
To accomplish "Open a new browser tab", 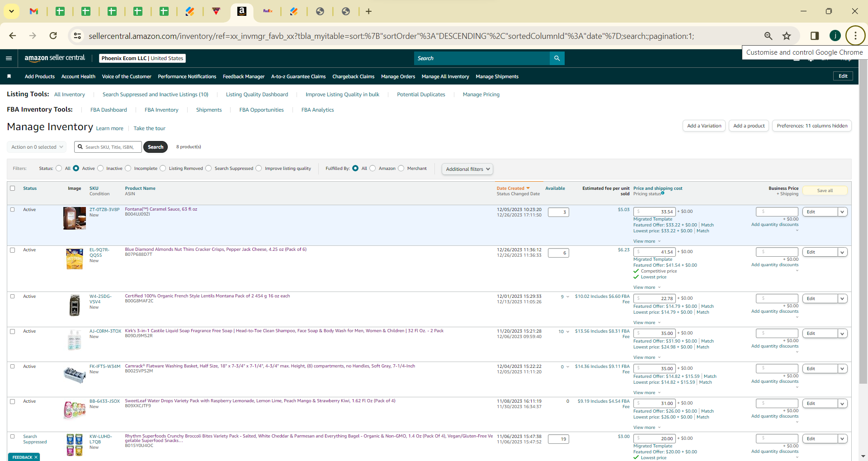I will pyautogui.click(x=369, y=11).
